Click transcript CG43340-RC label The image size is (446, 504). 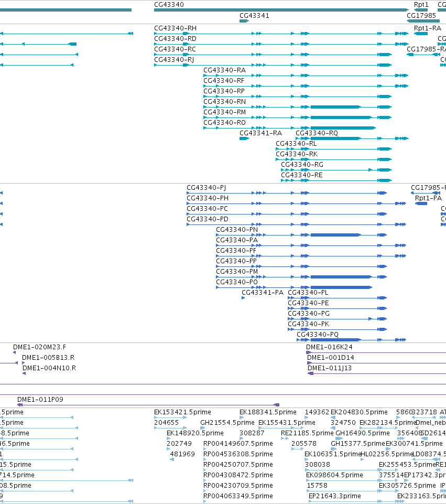tap(175, 49)
